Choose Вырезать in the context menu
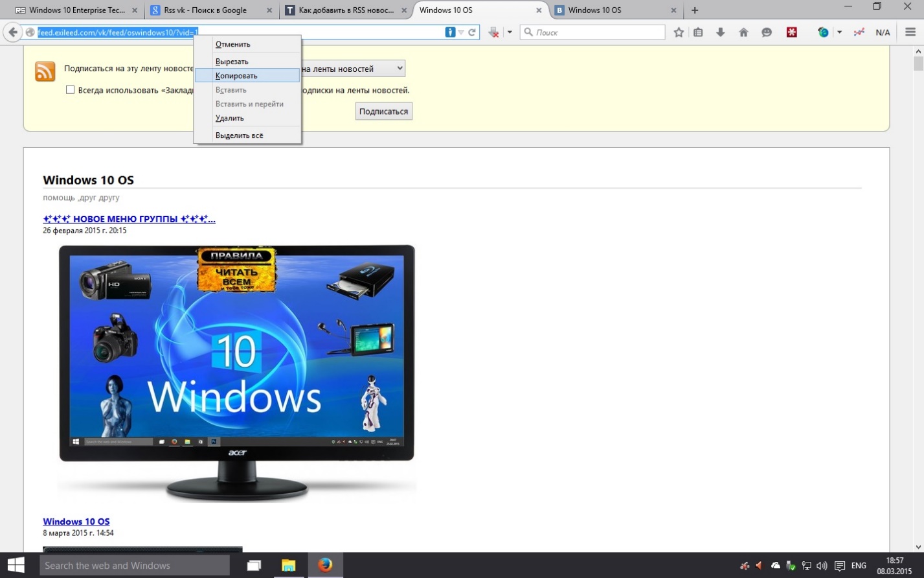The image size is (924, 578). tap(247, 62)
